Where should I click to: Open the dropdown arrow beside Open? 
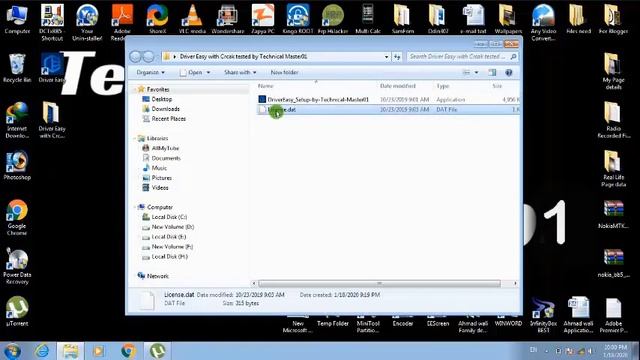(x=208, y=73)
